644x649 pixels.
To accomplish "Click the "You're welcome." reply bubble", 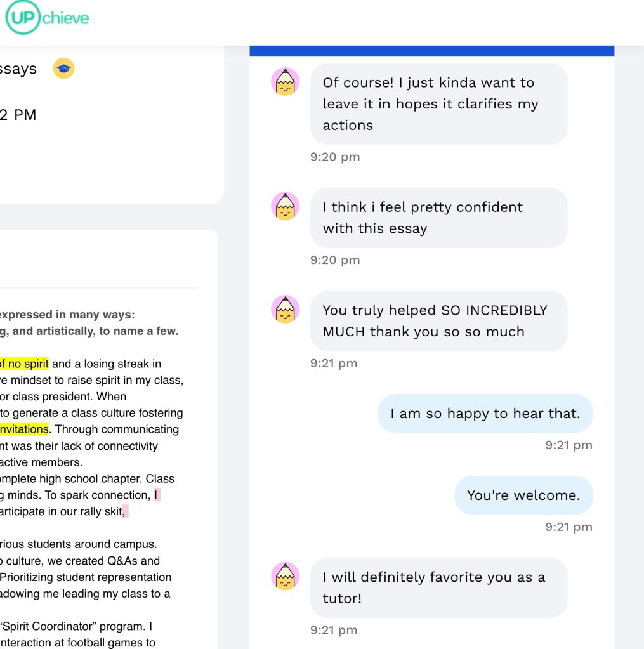I will [523, 495].
